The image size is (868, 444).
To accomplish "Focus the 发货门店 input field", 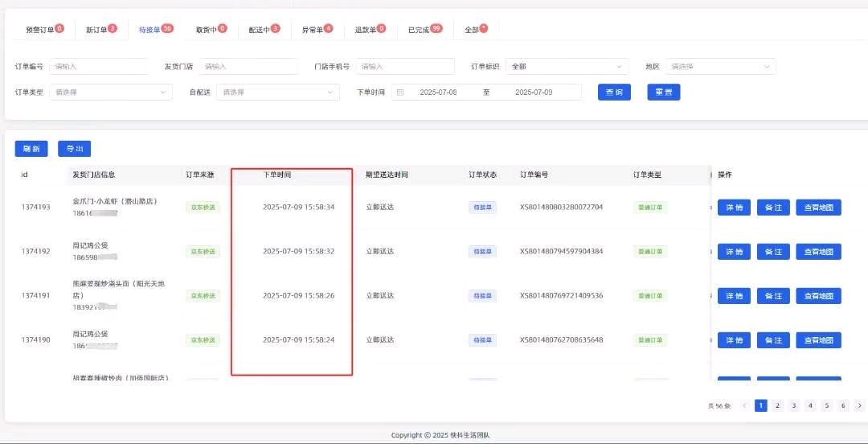I will [x=248, y=67].
